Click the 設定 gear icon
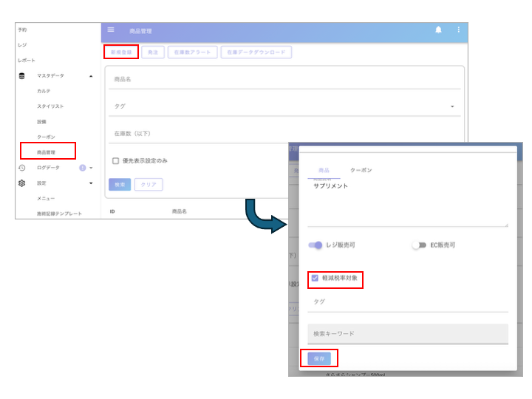Viewport: 532px width, 399px height. click(22, 183)
